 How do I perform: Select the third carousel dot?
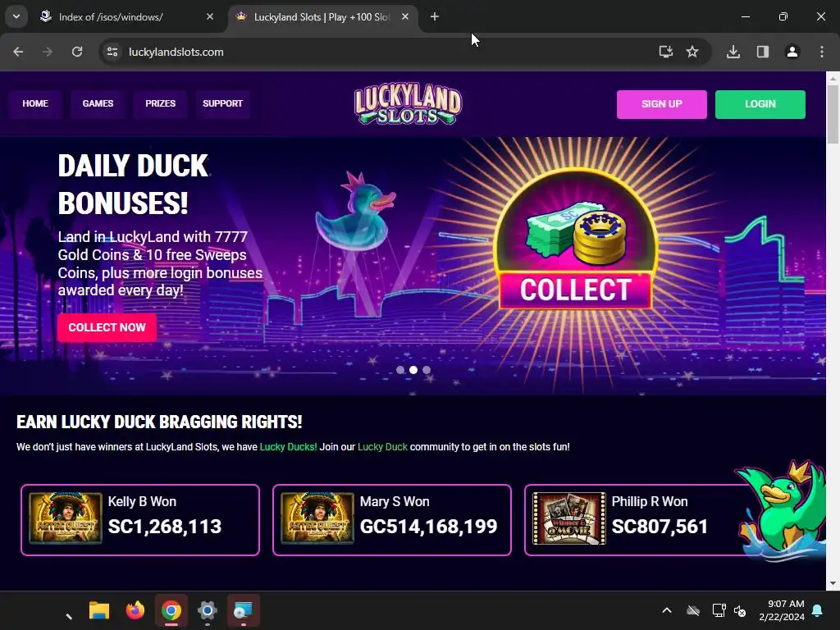tap(427, 370)
